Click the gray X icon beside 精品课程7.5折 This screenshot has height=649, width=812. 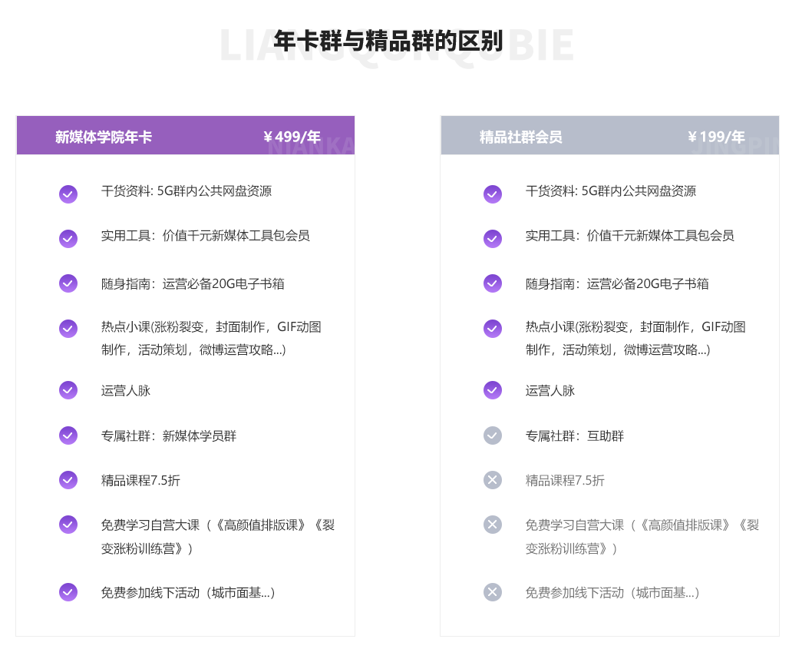tap(493, 480)
